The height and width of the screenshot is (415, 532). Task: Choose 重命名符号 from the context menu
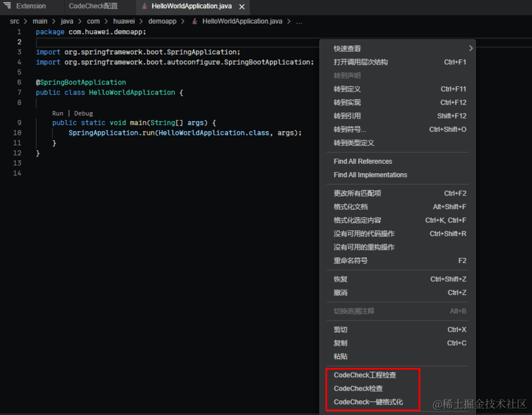(x=397, y=261)
